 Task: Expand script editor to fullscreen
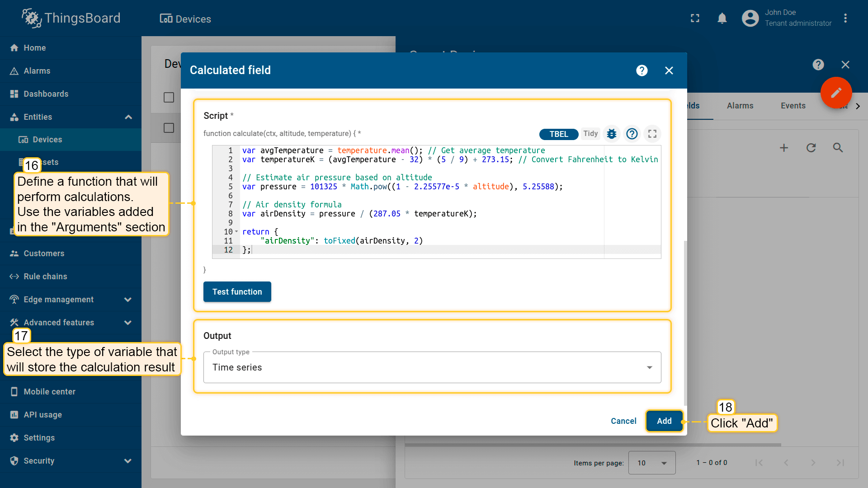pos(652,134)
